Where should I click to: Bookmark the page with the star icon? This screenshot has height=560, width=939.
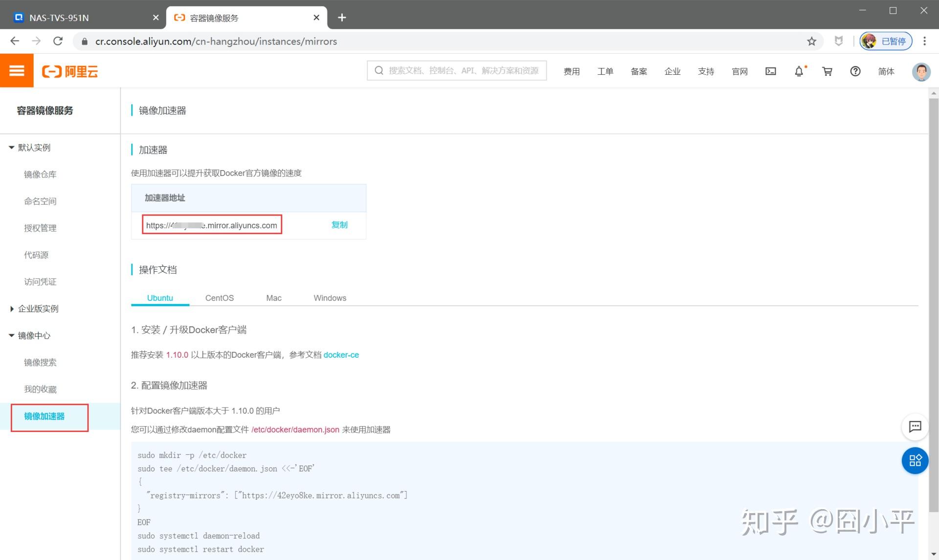pyautogui.click(x=812, y=42)
